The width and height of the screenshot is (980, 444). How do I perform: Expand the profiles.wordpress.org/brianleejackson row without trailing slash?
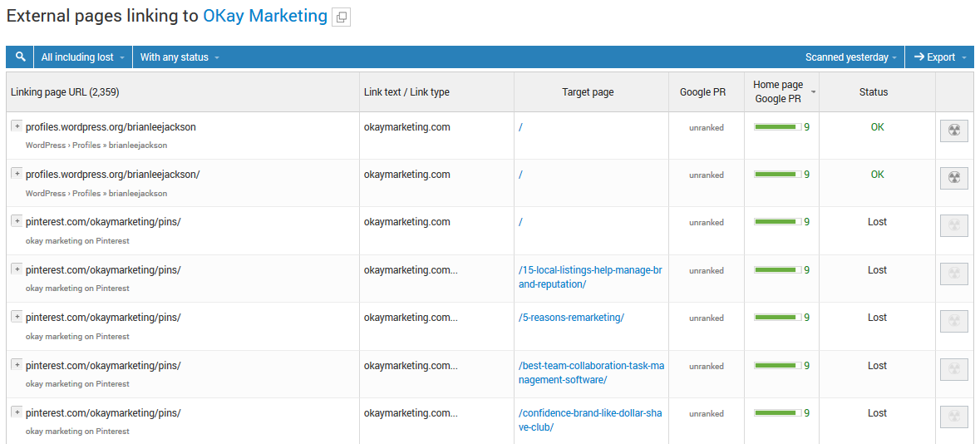coord(17,126)
